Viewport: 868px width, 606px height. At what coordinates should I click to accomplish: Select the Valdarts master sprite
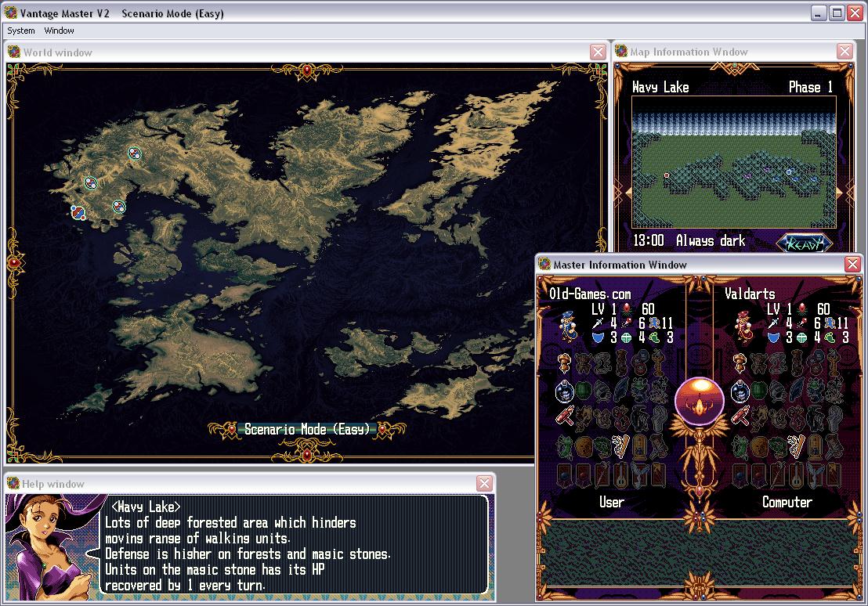pyautogui.click(x=744, y=326)
